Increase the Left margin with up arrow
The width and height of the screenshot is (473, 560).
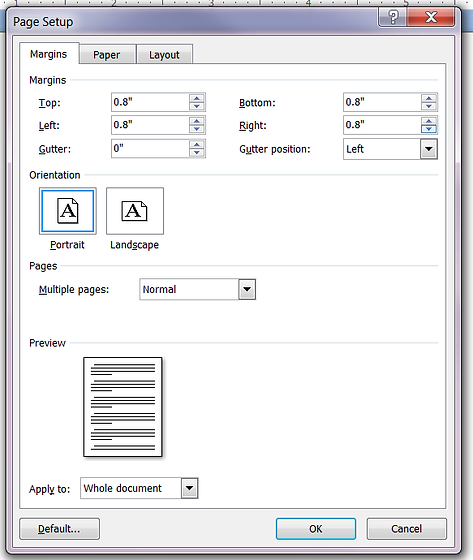pos(196,121)
